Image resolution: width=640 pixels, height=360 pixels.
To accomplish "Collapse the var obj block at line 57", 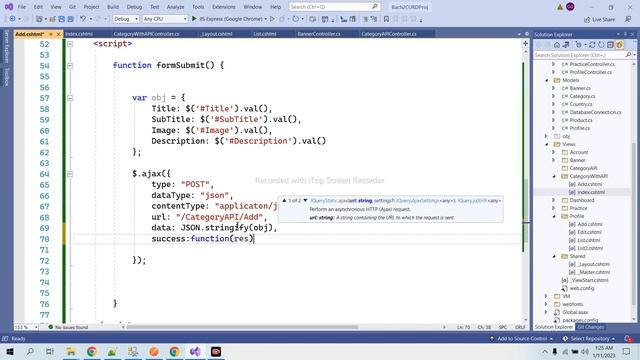I will coord(70,98).
